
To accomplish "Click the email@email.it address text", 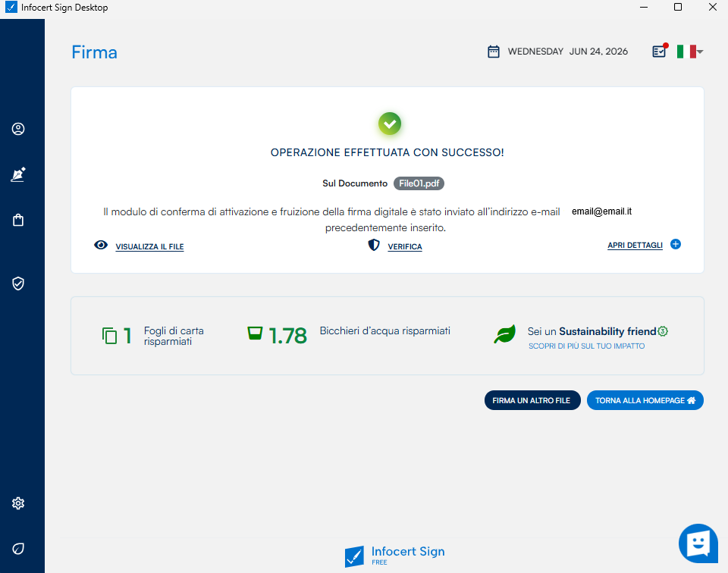I will tap(601, 211).
